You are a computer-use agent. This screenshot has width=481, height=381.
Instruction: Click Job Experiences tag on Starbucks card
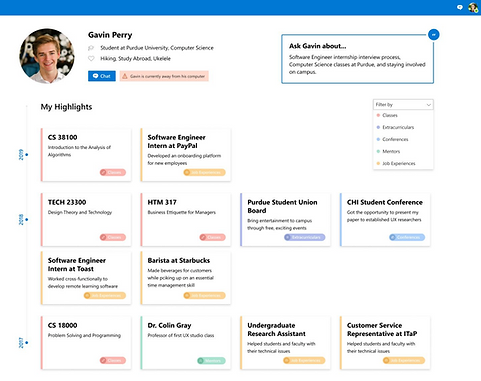coord(204,296)
